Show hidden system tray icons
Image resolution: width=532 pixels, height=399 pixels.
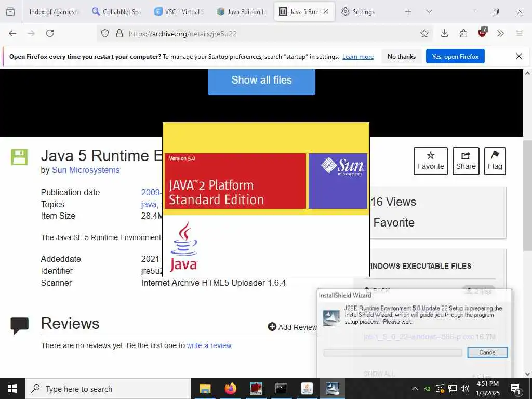coord(415,389)
